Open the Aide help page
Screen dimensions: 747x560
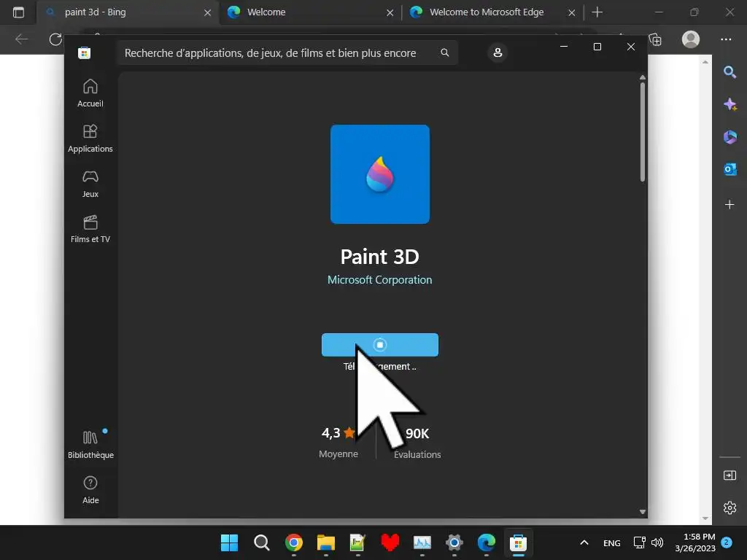[x=90, y=490]
